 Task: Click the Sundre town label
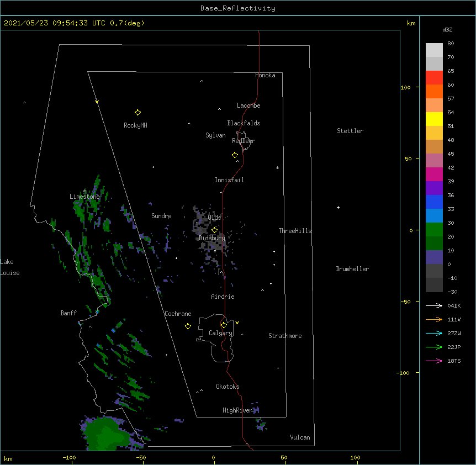[161, 216]
